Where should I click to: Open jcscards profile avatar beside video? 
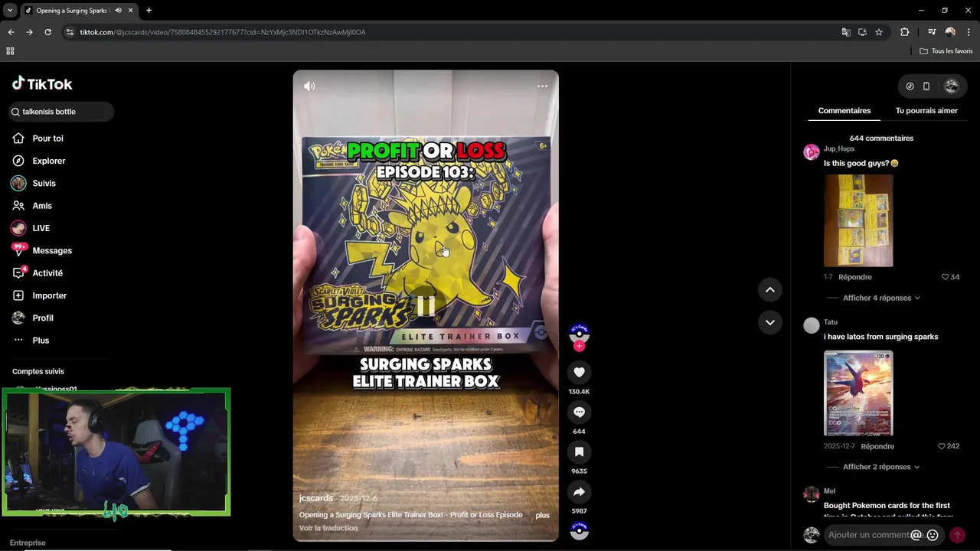pos(579,332)
